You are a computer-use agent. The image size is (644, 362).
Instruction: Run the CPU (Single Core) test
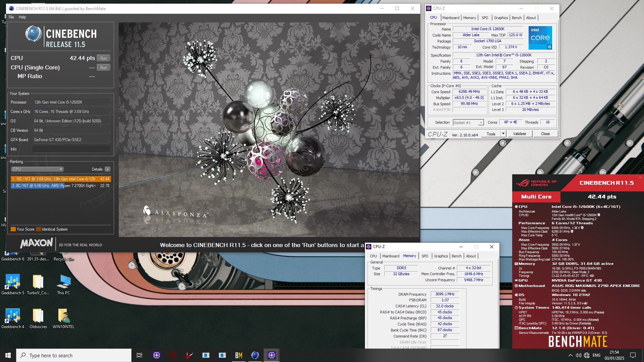pyautogui.click(x=104, y=68)
